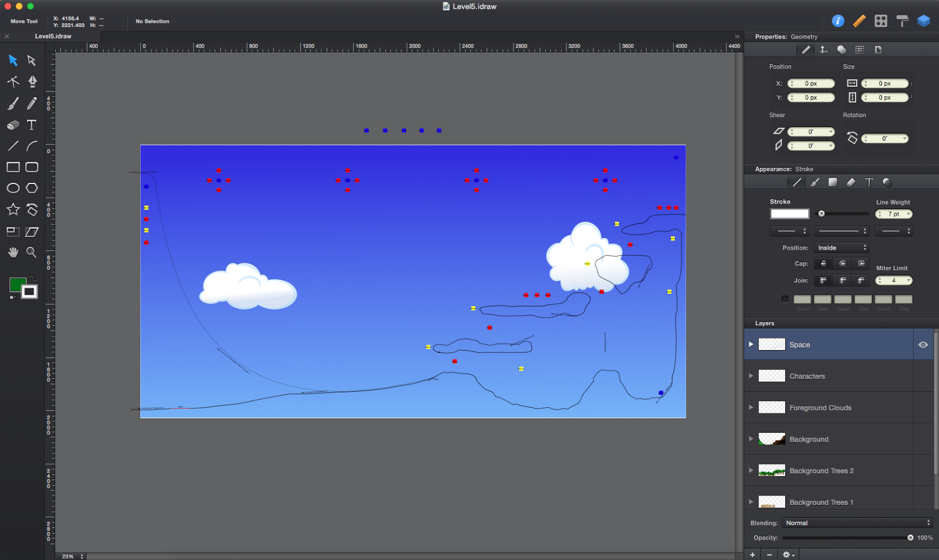This screenshot has width=939, height=560.
Task: Pick the Rectangle tool
Action: 13,167
